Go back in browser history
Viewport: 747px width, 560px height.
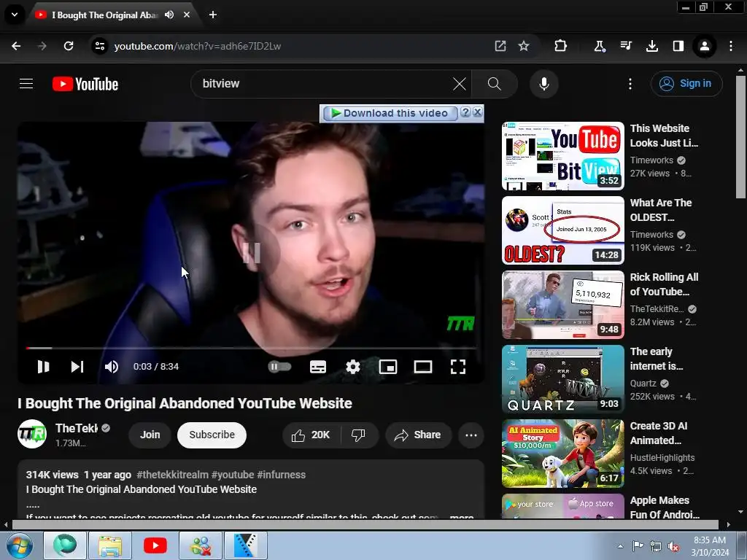point(16,46)
